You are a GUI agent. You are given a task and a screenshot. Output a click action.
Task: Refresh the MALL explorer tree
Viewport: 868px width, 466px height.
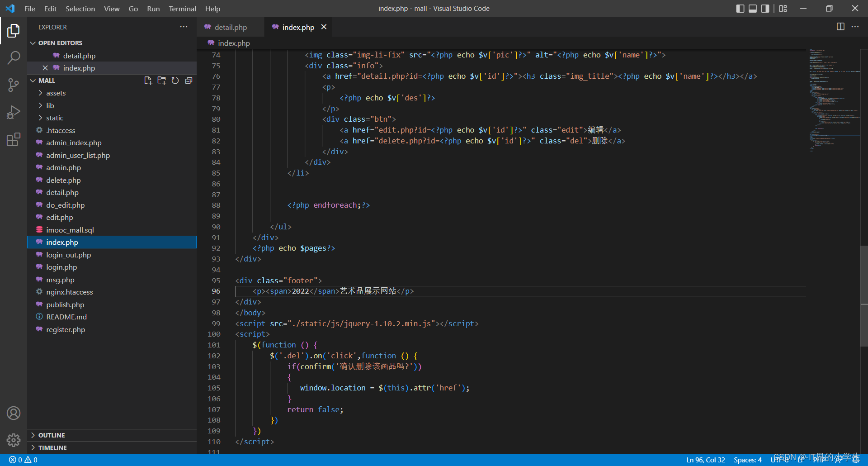[x=175, y=81]
